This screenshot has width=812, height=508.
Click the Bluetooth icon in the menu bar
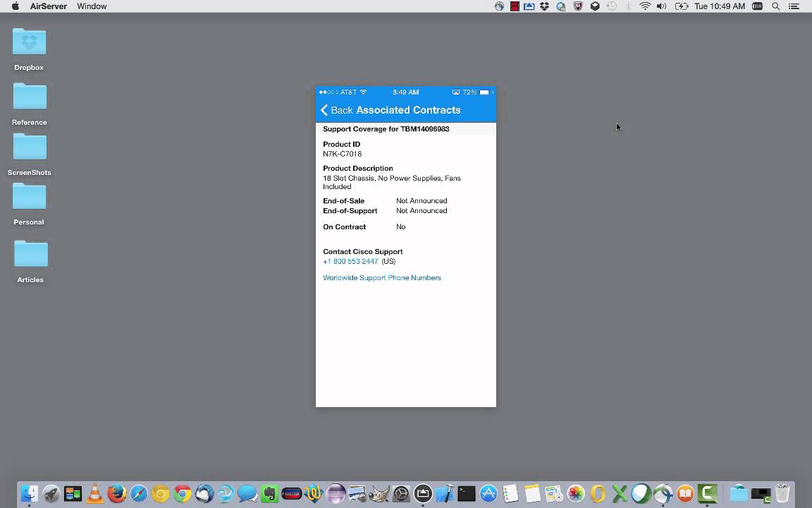click(x=628, y=6)
